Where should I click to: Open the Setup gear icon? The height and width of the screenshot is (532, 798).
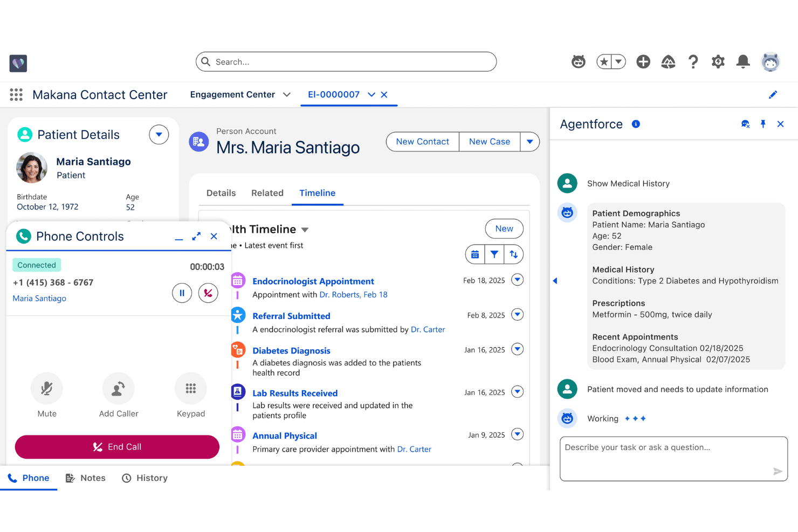tap(718, 62)
